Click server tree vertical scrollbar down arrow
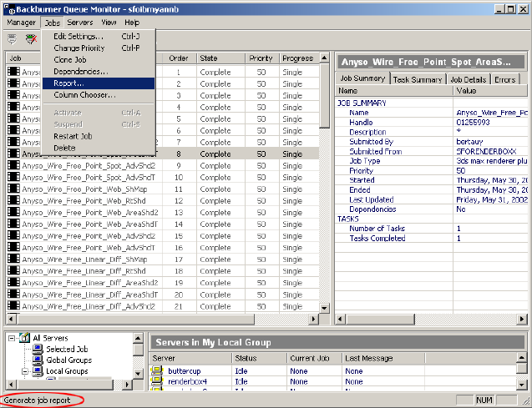The height and width of the screenshot is (408, 532). click(x=138, y=374)
